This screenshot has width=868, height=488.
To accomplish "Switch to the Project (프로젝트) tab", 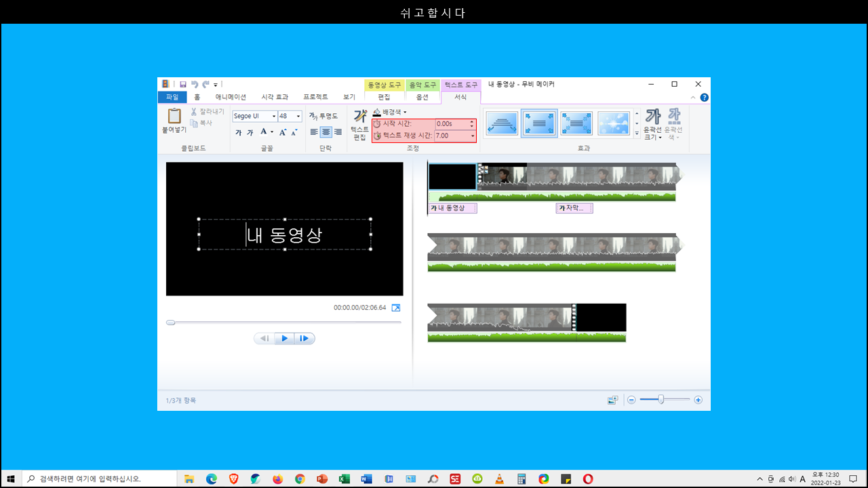I will 315,98.
